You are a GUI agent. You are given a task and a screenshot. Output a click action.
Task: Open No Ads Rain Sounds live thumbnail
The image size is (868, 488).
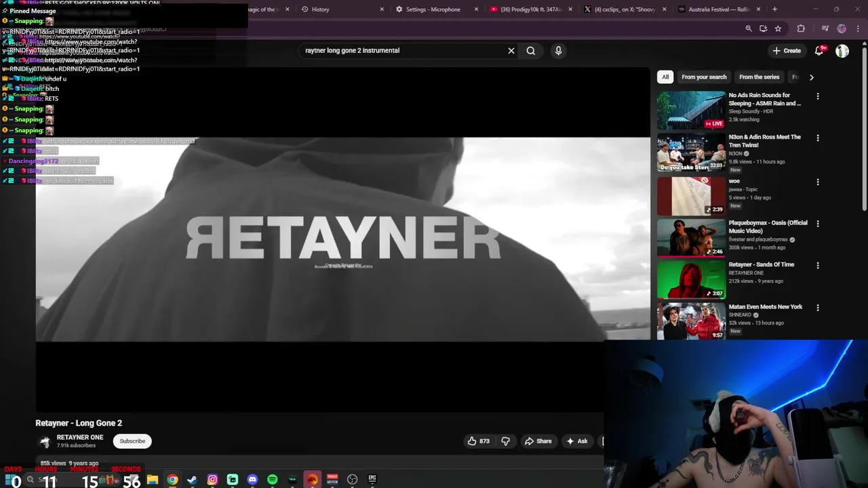[691, 110]
